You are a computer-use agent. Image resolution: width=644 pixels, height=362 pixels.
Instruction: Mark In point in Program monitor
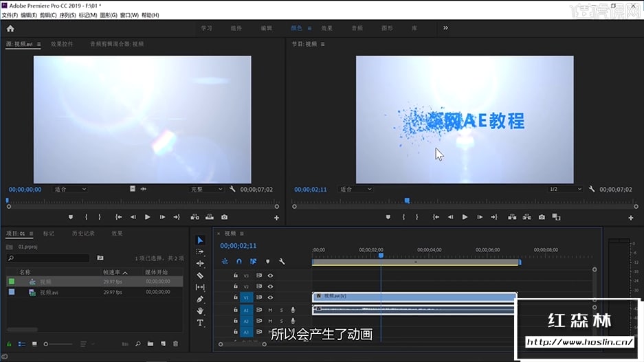coord(403,217)
